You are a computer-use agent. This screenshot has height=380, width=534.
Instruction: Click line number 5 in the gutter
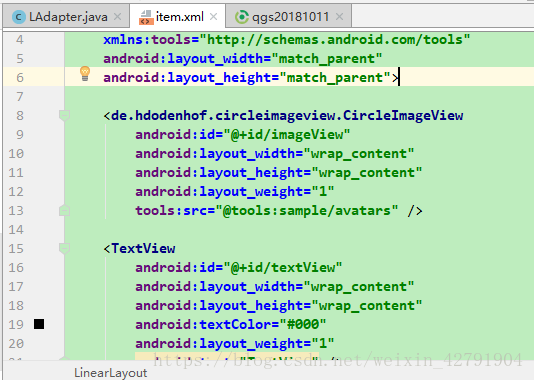(20, 59)
